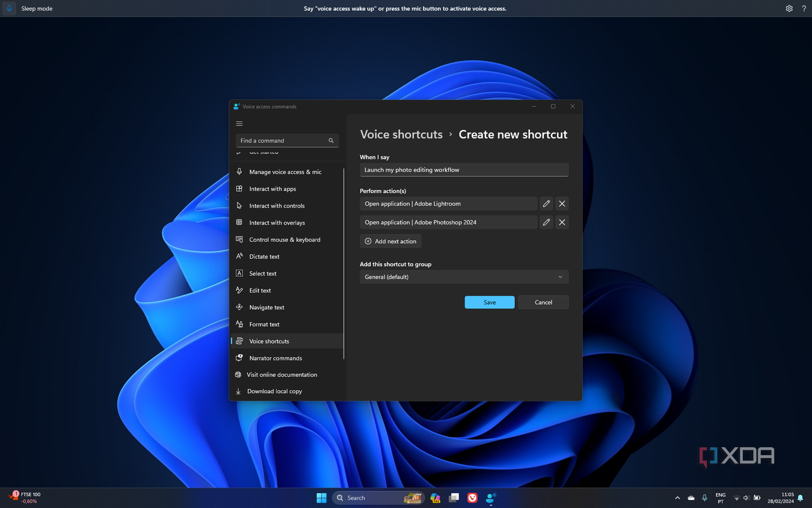Choose Select text category
The height and width of the screenshot is (508, 812).
click(x=287, y=273)
